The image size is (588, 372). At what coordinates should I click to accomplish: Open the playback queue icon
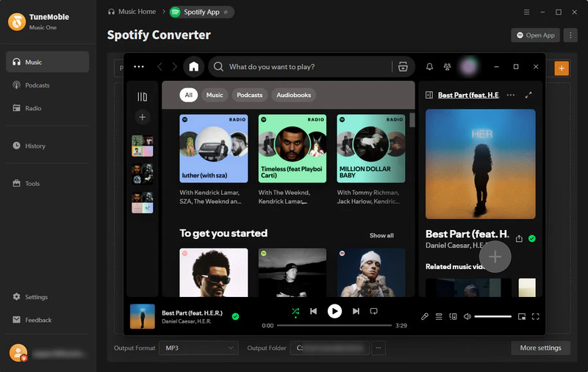(439, 317)
